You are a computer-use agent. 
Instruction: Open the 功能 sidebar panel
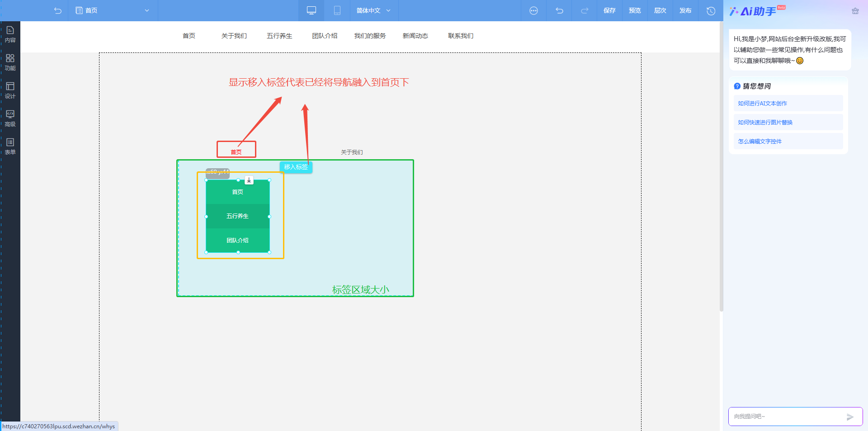click(10, 62)
